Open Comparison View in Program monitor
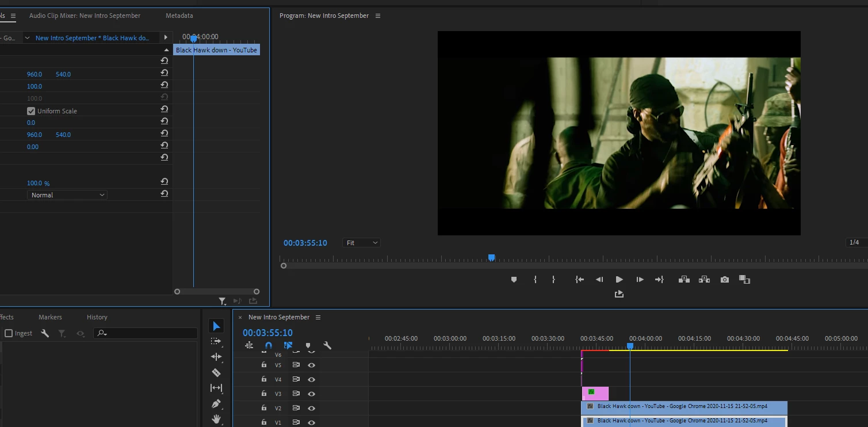The width and height of the screenshot is (868, 427). [745, 280]
